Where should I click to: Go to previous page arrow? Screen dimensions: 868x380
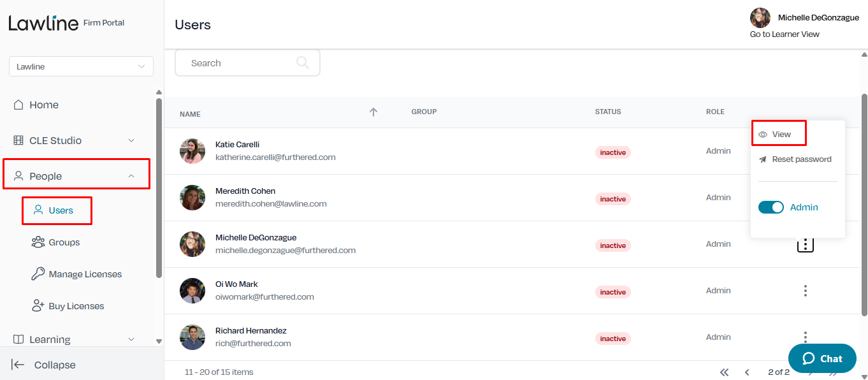click(x=747, y=372)
